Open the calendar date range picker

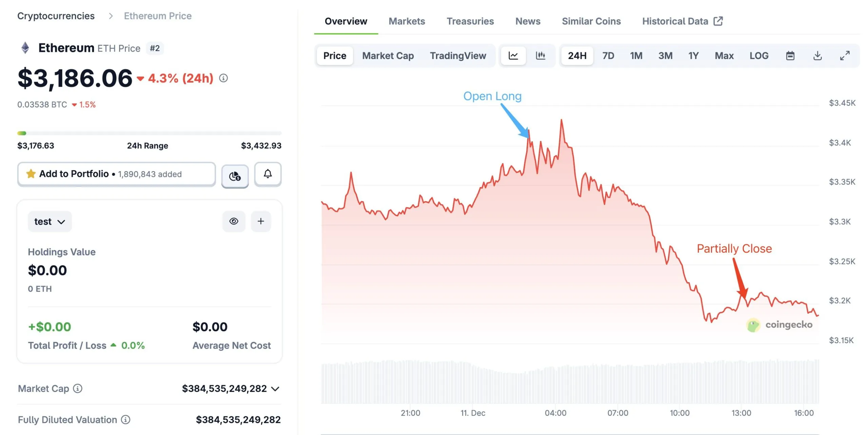pyautogui.click(x=790, y=56)
